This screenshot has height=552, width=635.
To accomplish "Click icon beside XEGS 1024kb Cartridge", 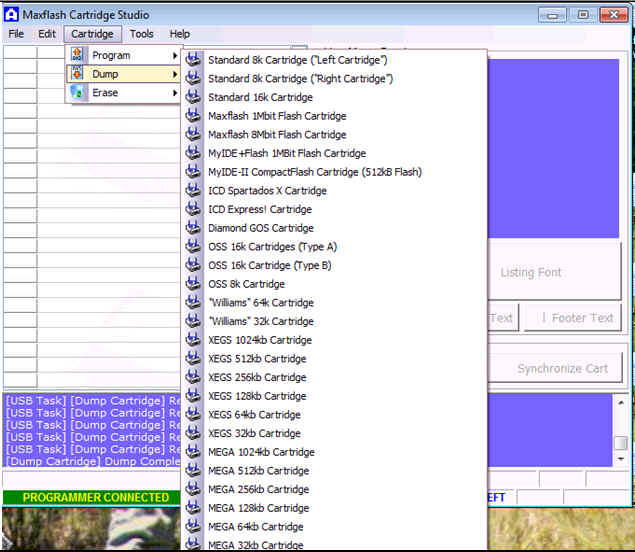I will 194,340.
